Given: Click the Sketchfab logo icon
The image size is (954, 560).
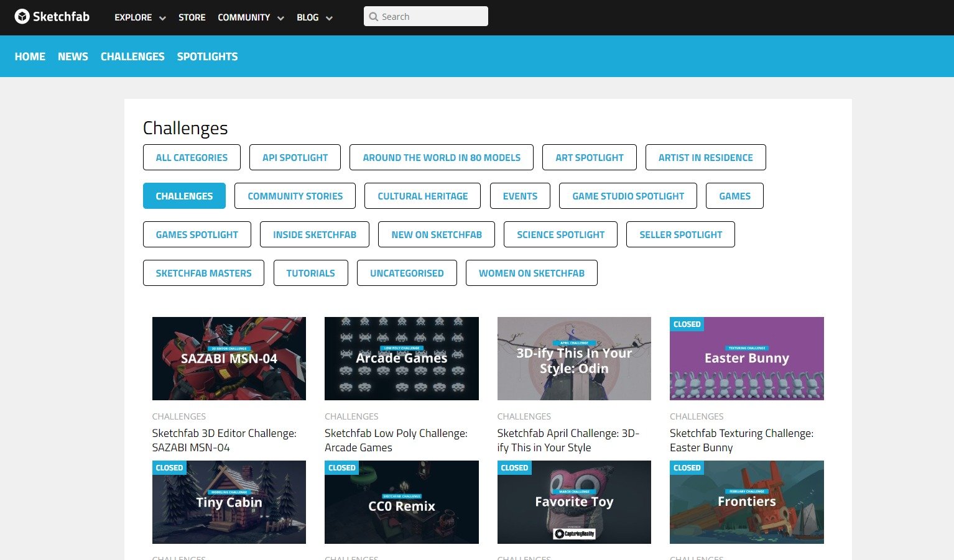Looking at the screenshot, I should tap(22, 17).
